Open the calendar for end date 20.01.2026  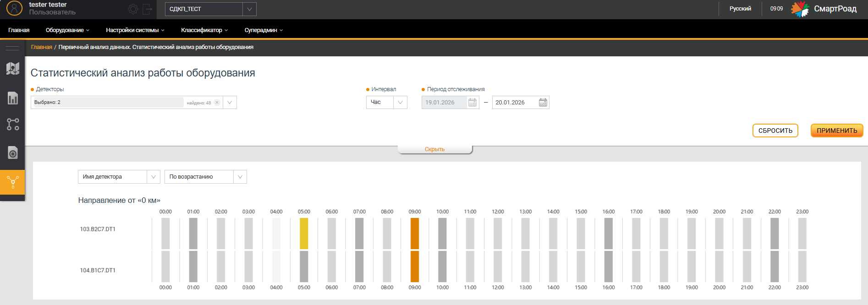point(543,103)
